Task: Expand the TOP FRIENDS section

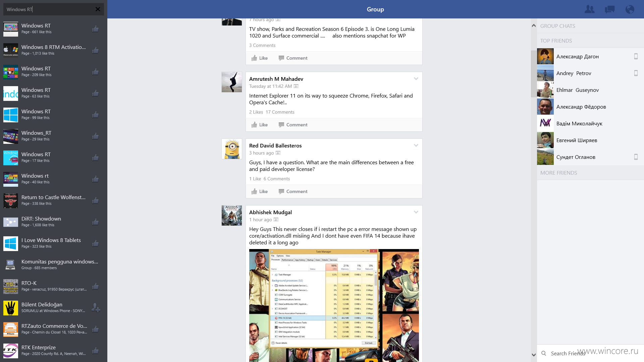Action: [x=590, y=41]
